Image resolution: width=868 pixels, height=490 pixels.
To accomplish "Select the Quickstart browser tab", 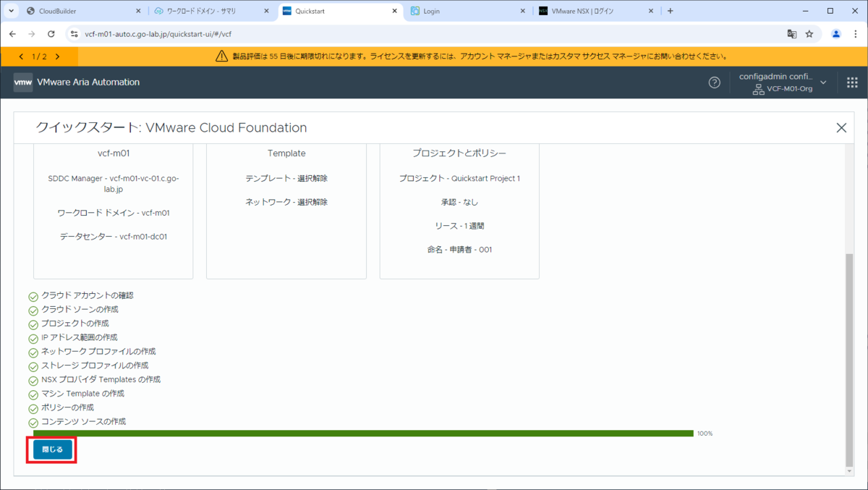I will pyautogui.click(x=341, y=11).
